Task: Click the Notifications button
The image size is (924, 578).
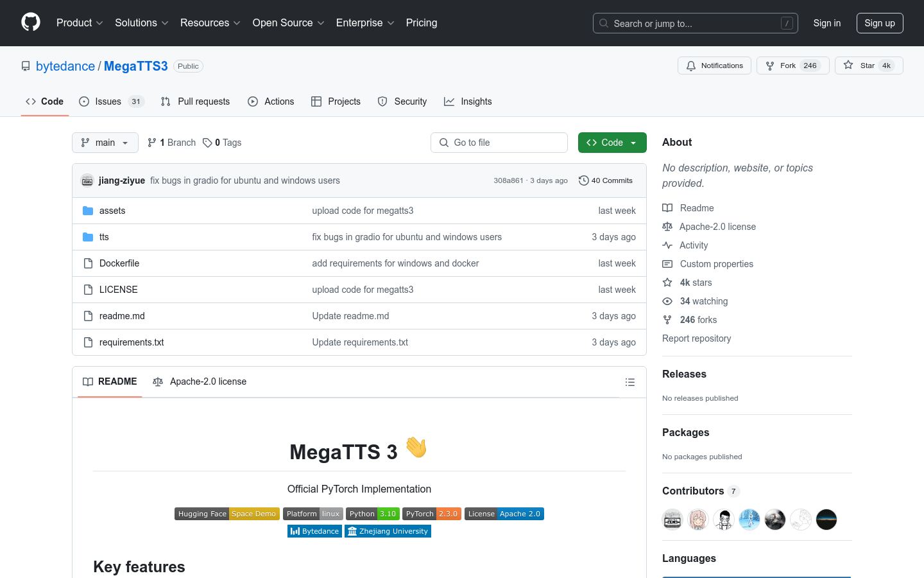Action: [x=714, y=66]
